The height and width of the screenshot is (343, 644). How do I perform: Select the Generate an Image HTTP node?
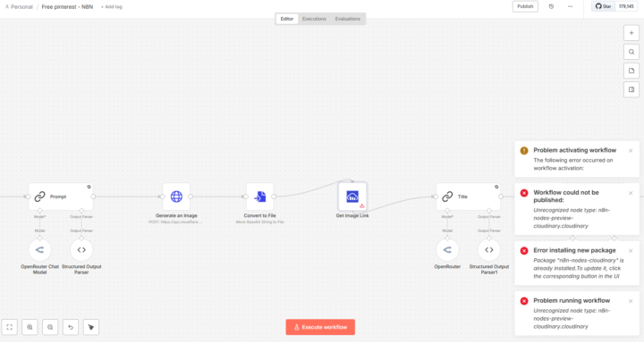pyautogui.click(x=176, y=197)
